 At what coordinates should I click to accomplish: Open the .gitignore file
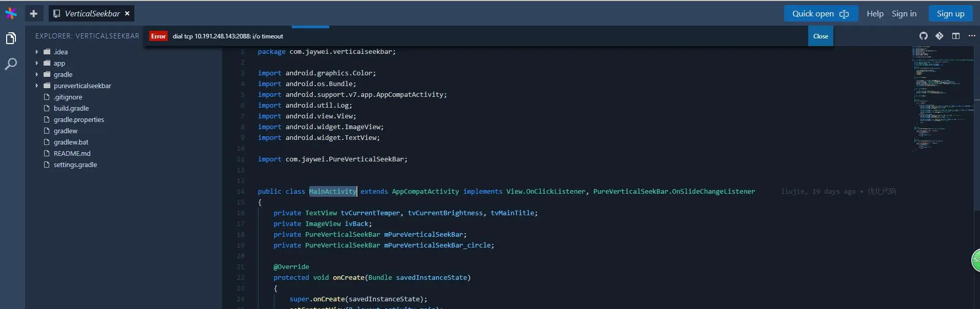(x=68, y=97)
